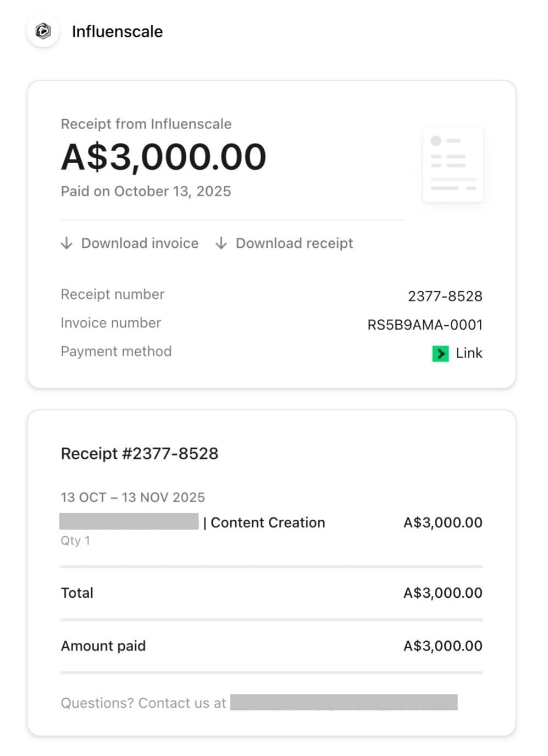Click the down-arrow icon beside Download receipt

point(221,243)
